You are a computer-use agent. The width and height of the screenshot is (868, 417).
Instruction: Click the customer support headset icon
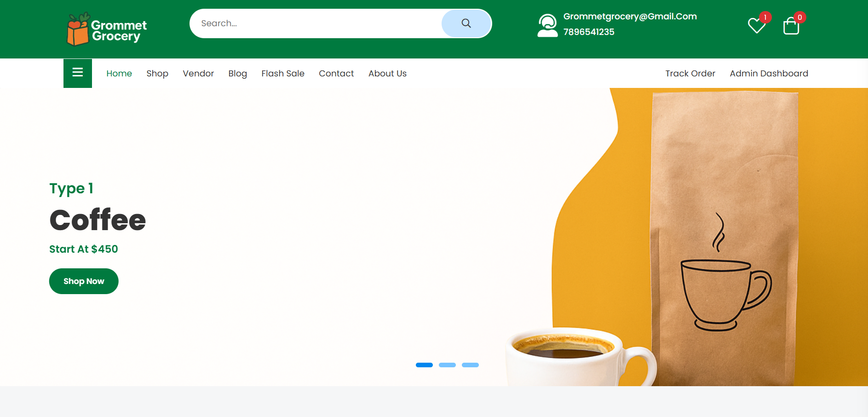pos(547,25)
